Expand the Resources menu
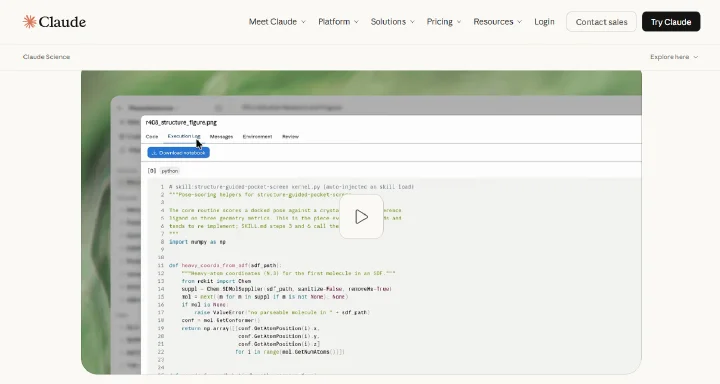The image size is (720, 384). (497, 22)
